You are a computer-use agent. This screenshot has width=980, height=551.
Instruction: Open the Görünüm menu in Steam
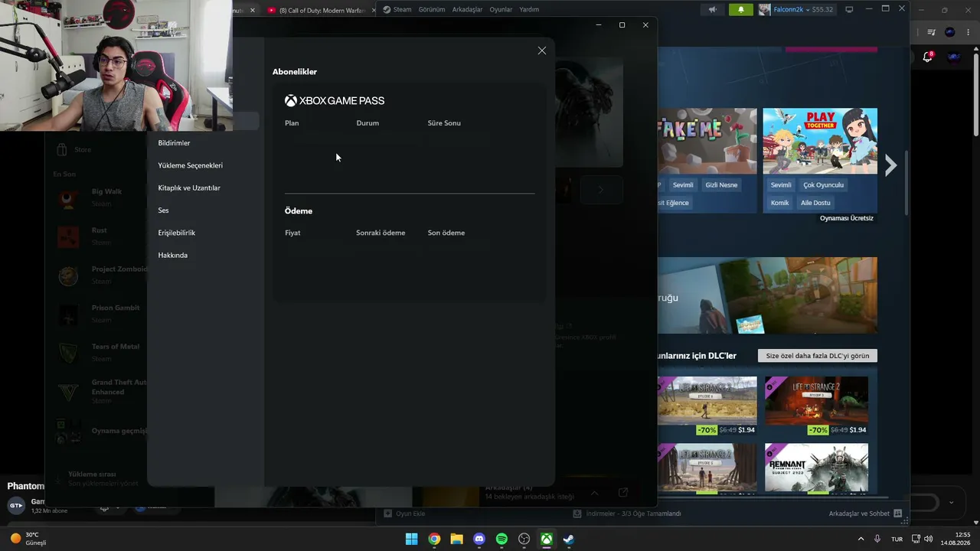tap(432, 10)
